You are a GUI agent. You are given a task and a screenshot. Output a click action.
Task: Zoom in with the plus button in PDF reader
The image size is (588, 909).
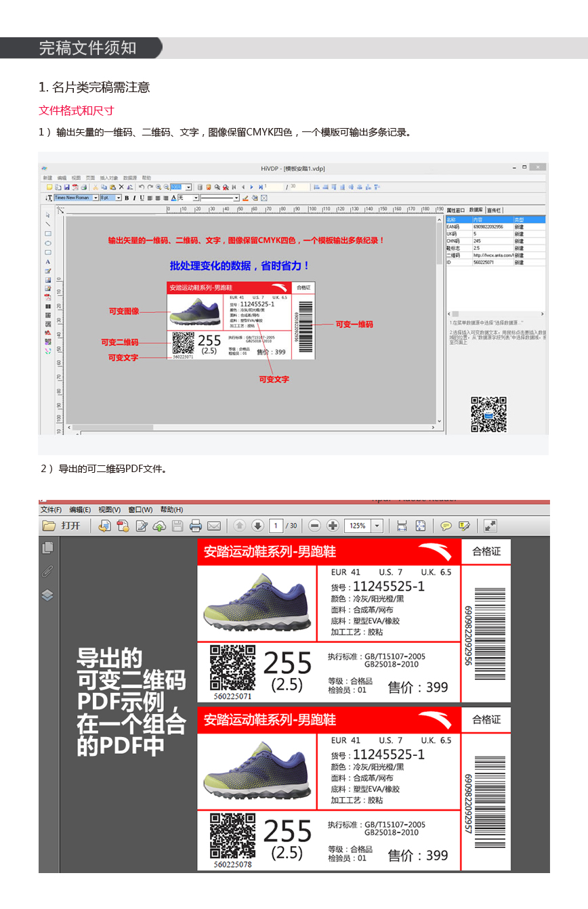click(x=333, y=526)
